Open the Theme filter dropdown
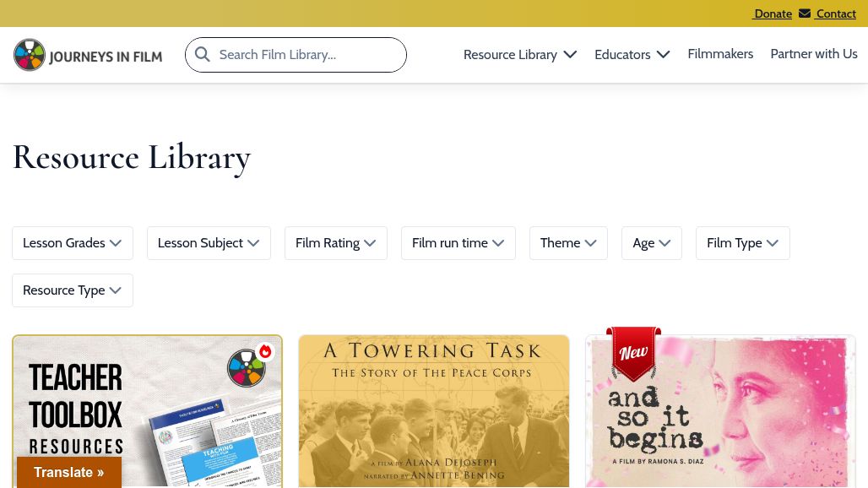 (x=568, y=243)
